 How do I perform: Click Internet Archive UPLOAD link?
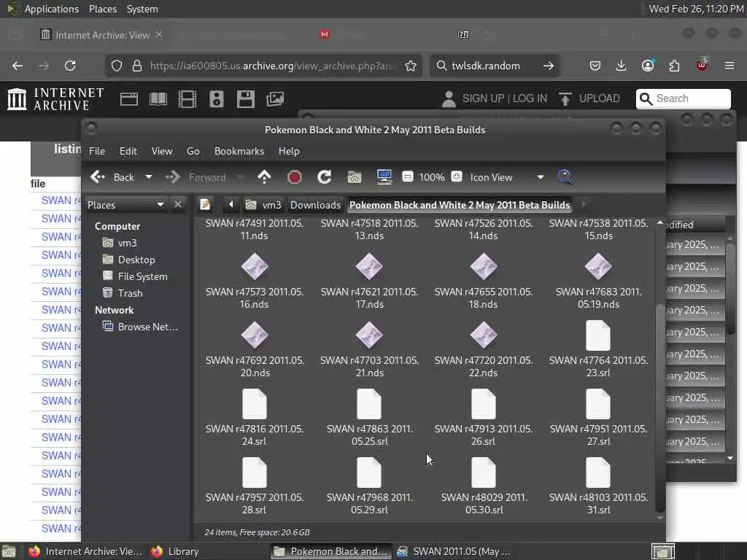[x=589, y=98]
